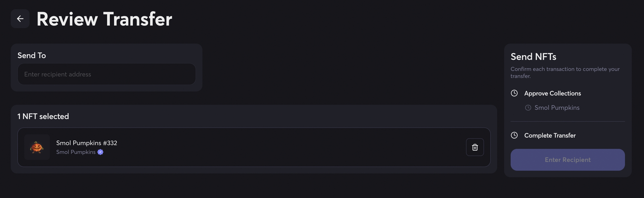Click the Review Transfer page heading
644x198 pixels.
[104, 19]
